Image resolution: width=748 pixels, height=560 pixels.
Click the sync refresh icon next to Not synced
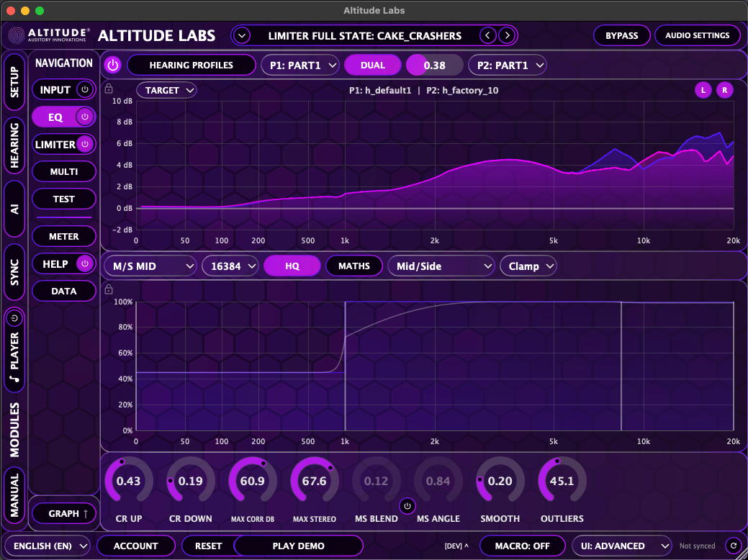click(x=734, y=546)
